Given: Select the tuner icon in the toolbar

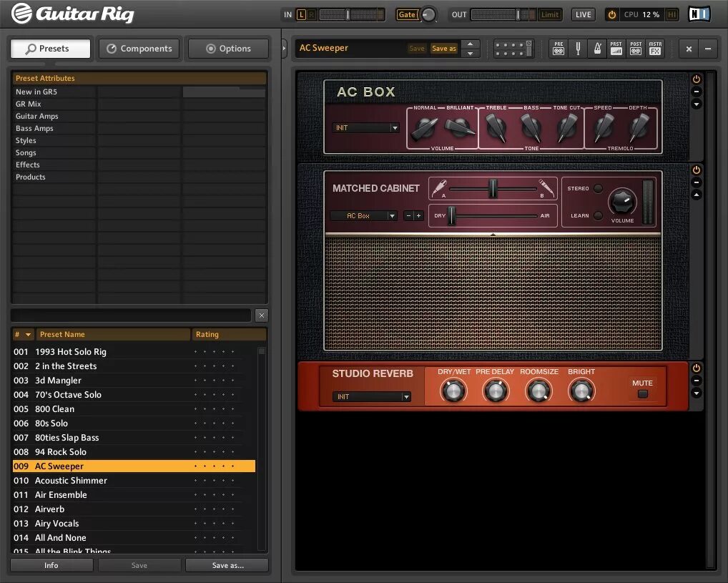Looking at the screenshot, I should coord(578,48).
